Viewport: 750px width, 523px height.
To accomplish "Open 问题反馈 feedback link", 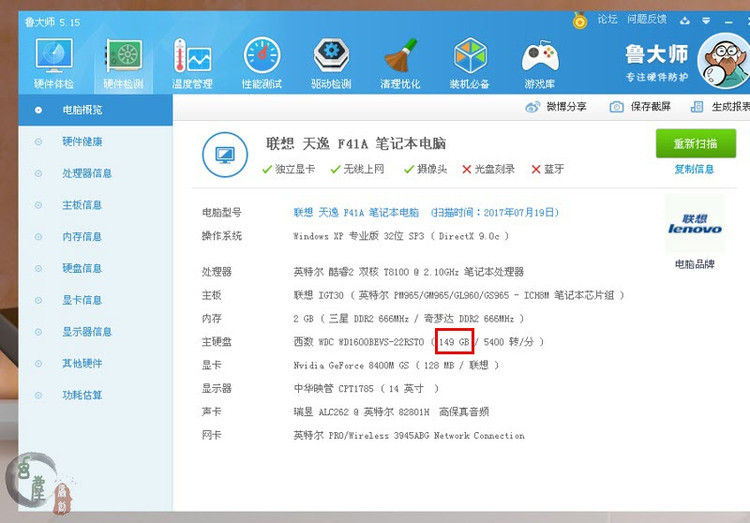I will [x=647, y=19].
